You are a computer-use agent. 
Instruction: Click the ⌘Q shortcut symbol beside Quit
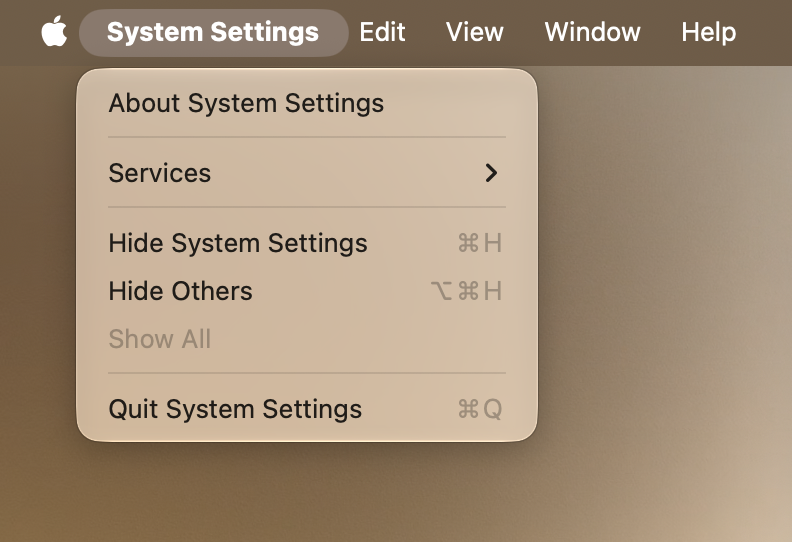480,409
